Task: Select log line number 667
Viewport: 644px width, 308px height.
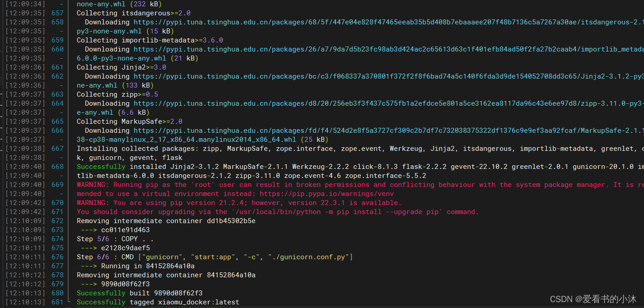Action: (57, 149)
